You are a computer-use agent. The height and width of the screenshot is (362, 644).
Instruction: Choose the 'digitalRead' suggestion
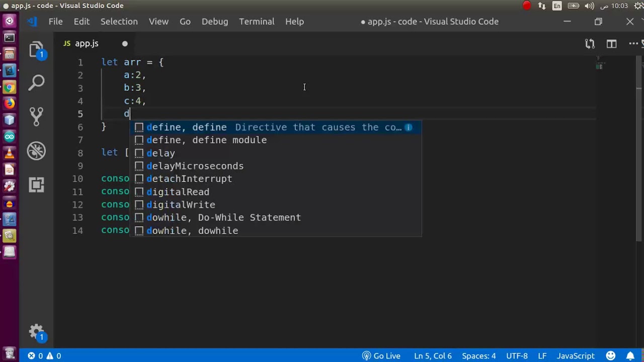click(276, 192)
